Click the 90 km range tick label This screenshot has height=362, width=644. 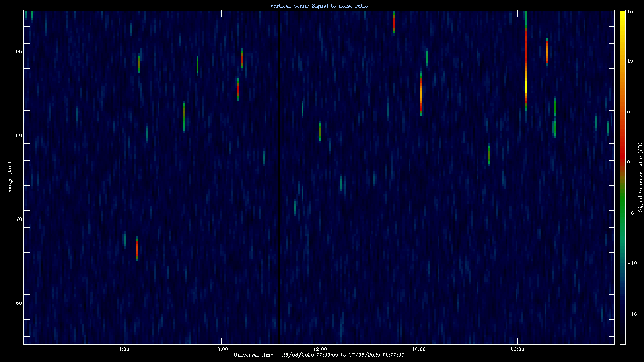tap(19, 52)
